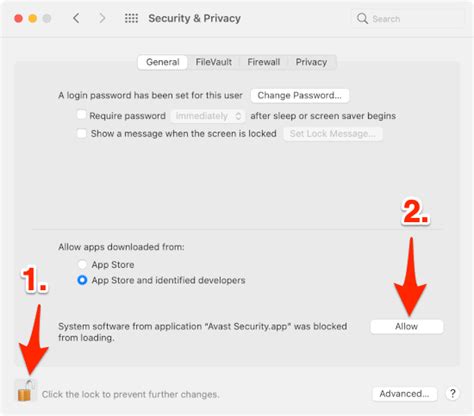Click into the Search field
This screenshot has width=474, height=416.
tap(408, 19)
